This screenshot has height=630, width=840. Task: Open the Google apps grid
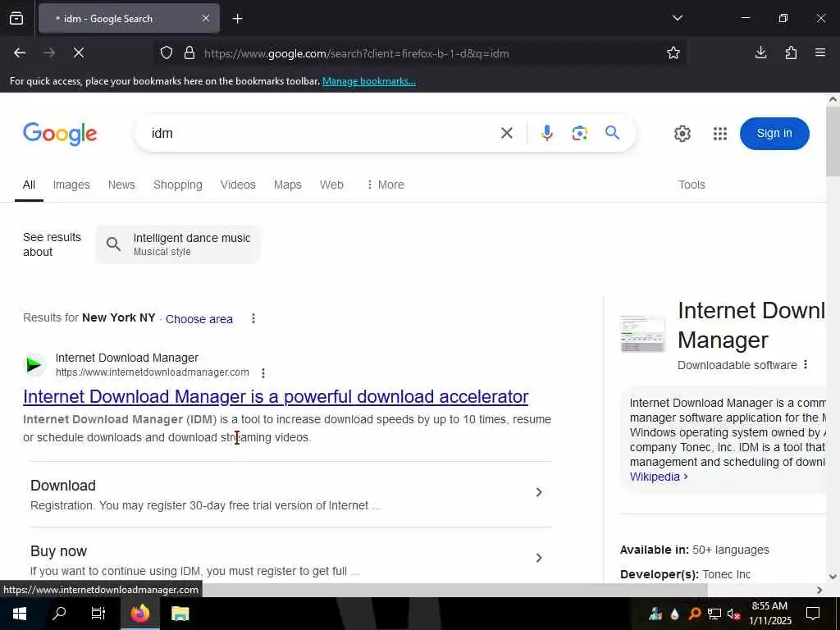tap(720, 134)
